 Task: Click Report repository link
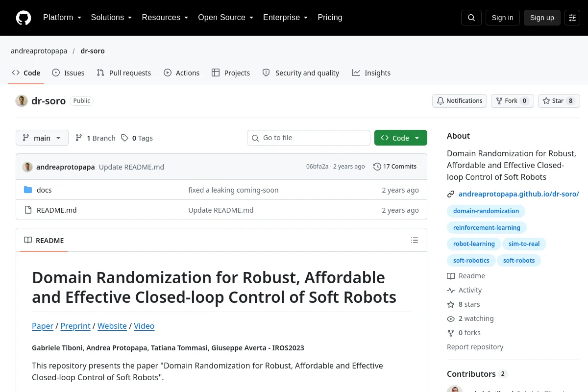pos(475,347)
